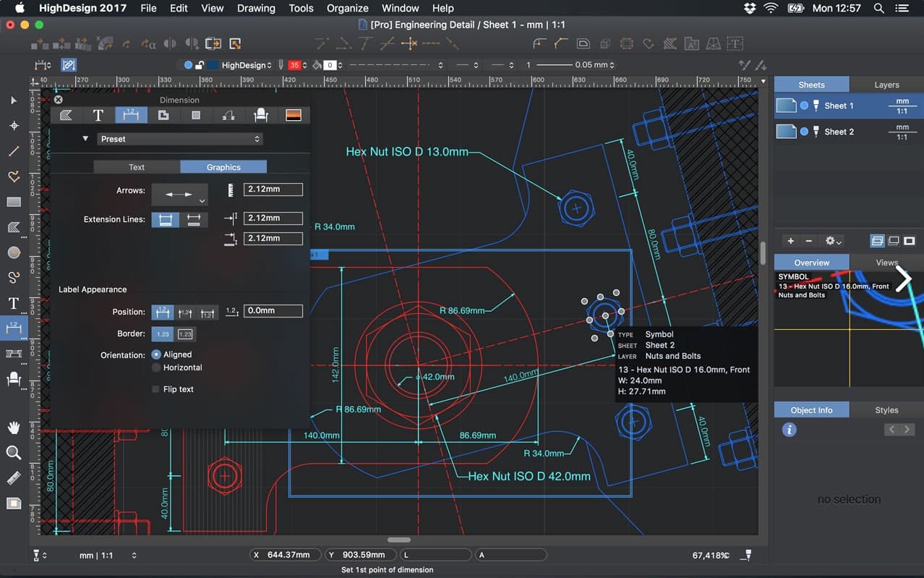This screenshot has width=924, height=578.
Task: Choose label border style with box
Action: pos(185,333)
